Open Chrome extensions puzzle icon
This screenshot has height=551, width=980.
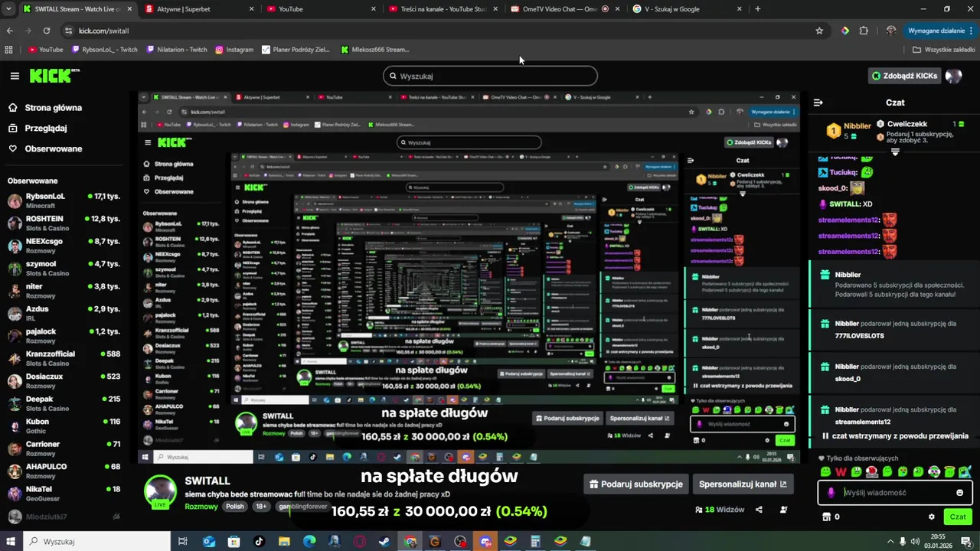[x=864, y=31]
